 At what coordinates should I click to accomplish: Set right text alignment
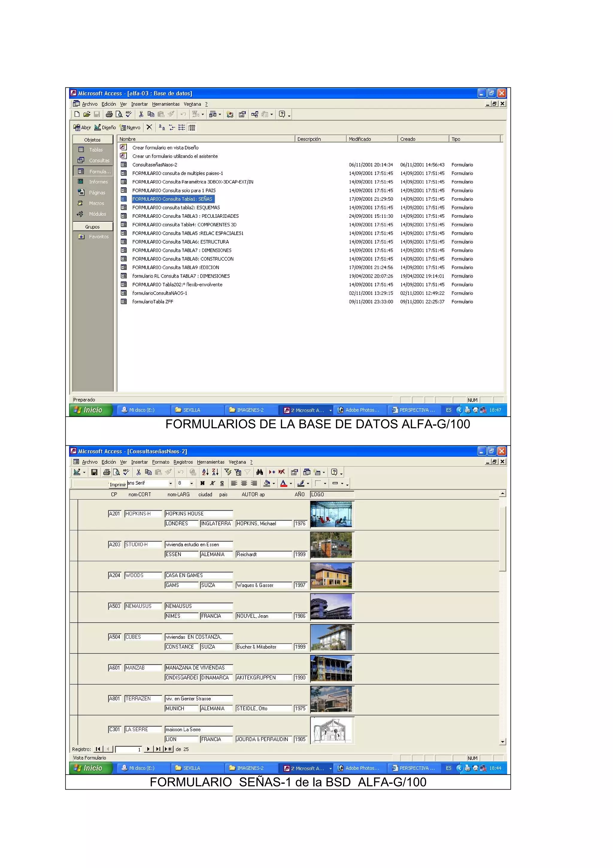(x=254, y=483)
